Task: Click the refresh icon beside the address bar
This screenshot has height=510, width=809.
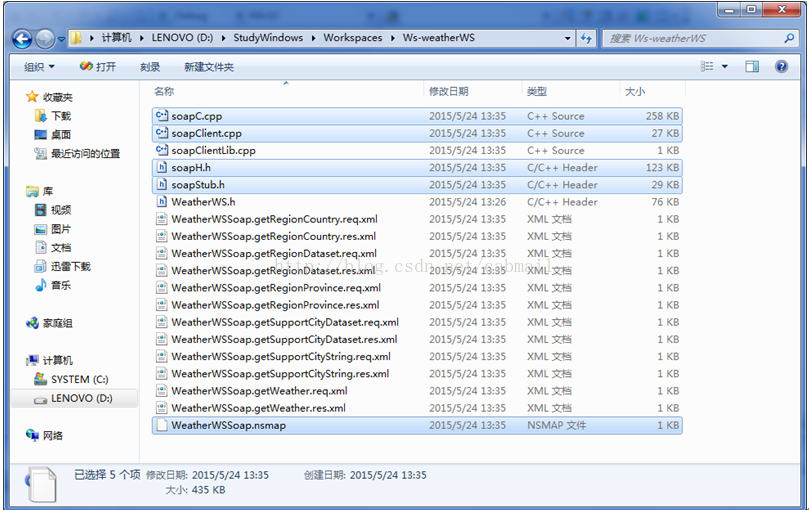Action: 586,38
